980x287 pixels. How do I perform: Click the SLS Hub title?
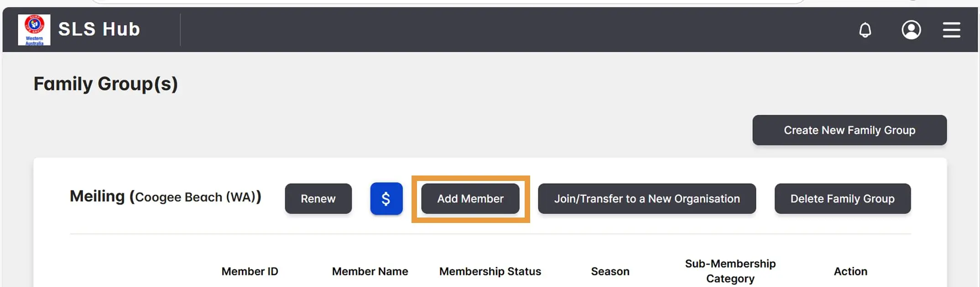[99, 30]
